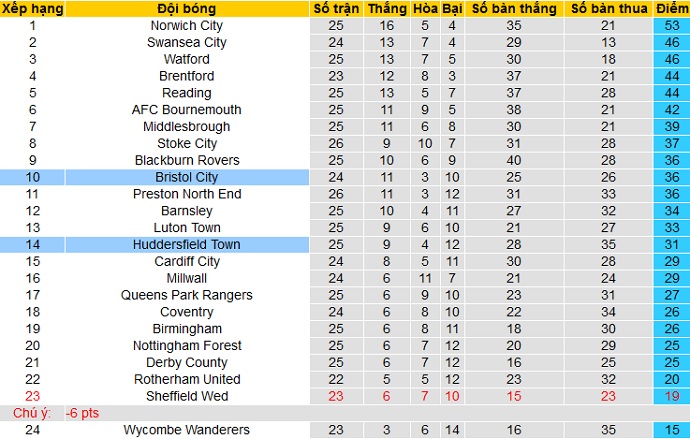This screenshot has height=439, width=690.
Task: Click the Số bàn thua header
Action: point(609,8)
